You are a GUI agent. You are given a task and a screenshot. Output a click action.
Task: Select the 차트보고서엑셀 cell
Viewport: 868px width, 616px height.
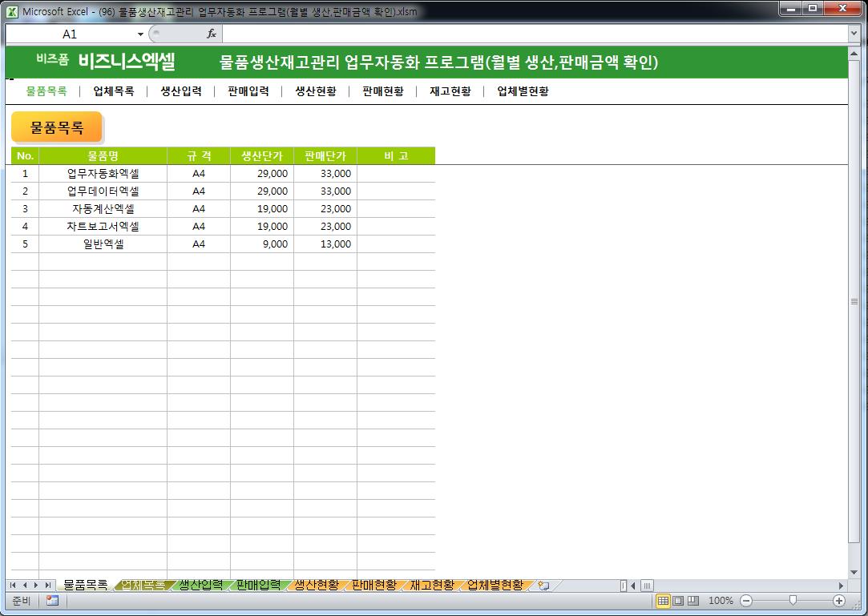(x=103, y=227)
